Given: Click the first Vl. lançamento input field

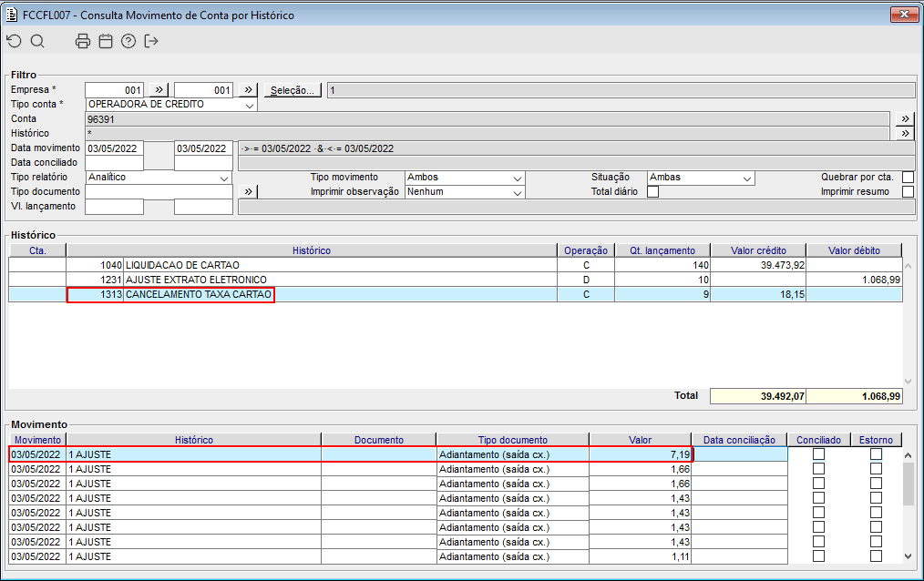Looking at the screenshot, I should point(114,206).
